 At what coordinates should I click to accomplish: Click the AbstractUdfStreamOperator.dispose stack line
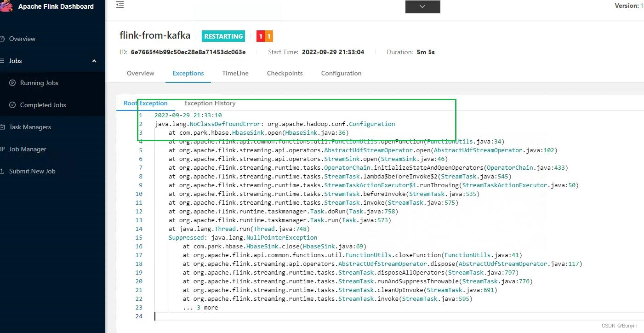[382, 264]
